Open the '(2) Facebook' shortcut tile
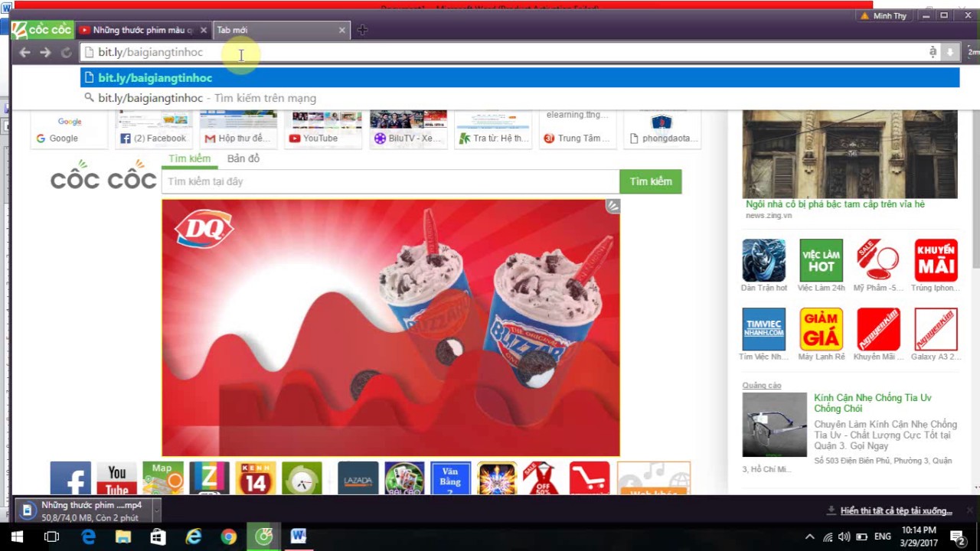This screenshot has height=551, width=980. click(x=153, y=129)
